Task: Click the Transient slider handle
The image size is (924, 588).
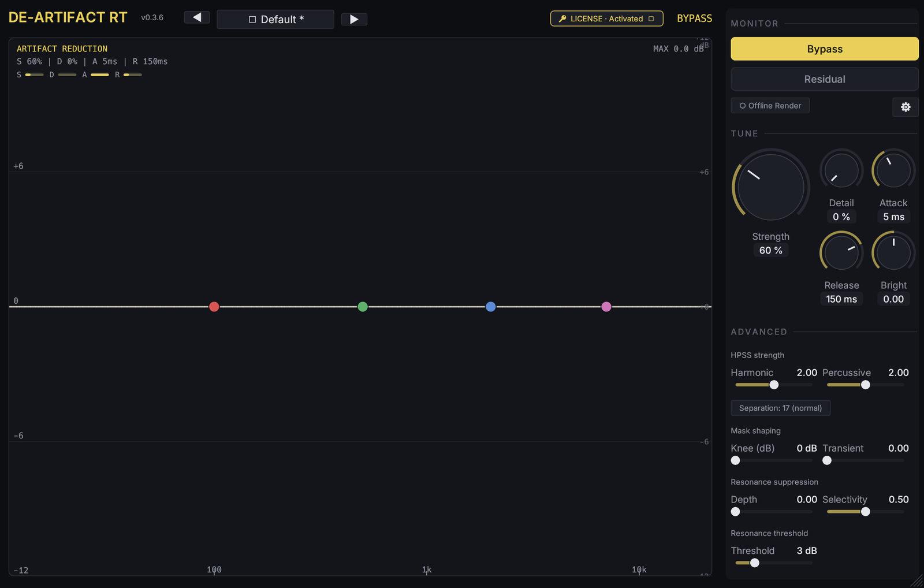Action: [827, 460]
